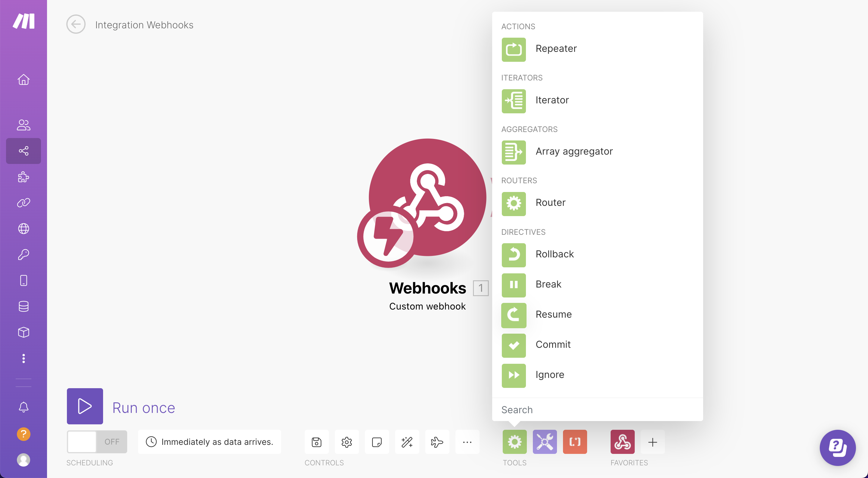Select the Array aggregator module
Image resolution: width=868 pixels, height=478 pixels.
coord(574,151)
